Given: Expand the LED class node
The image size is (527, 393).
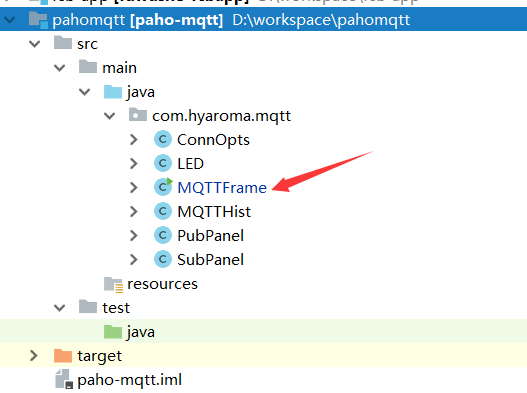Looking at the screenshot, I should [x=134, y=163].
